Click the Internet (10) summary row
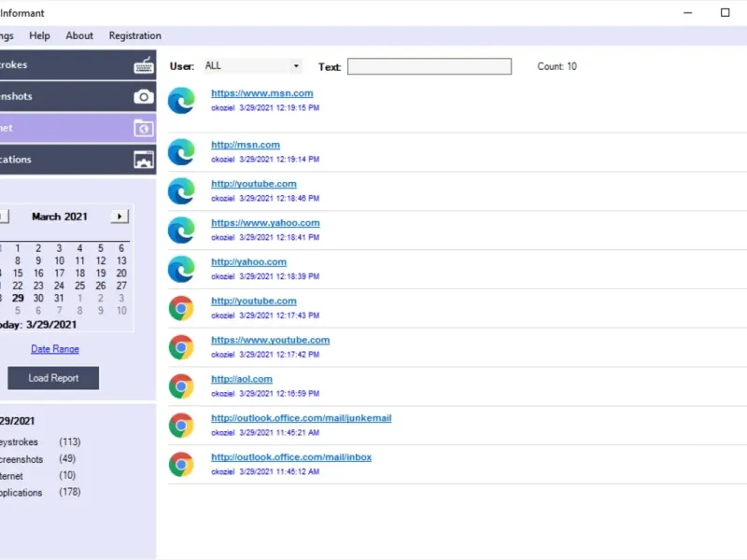The width and height of the screenshot is (747, 560). (37, 476)
